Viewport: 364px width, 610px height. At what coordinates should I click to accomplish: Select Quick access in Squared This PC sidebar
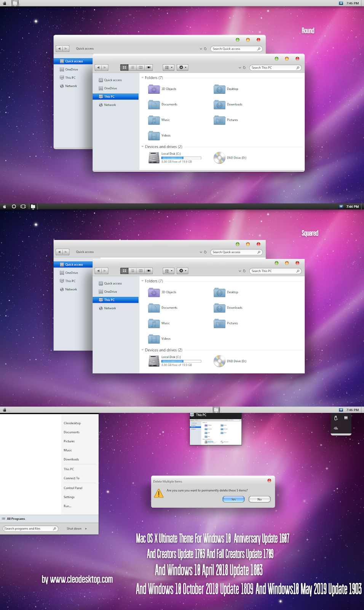116,283
